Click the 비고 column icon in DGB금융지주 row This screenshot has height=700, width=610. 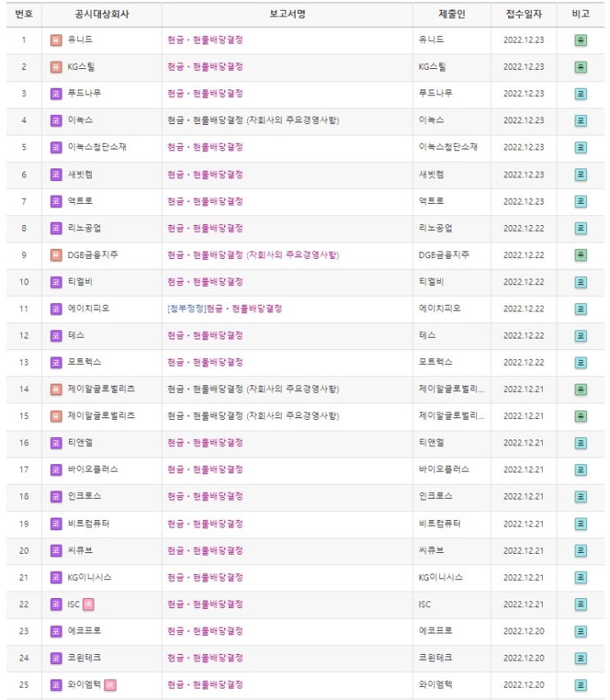click(x=580, y=255)
